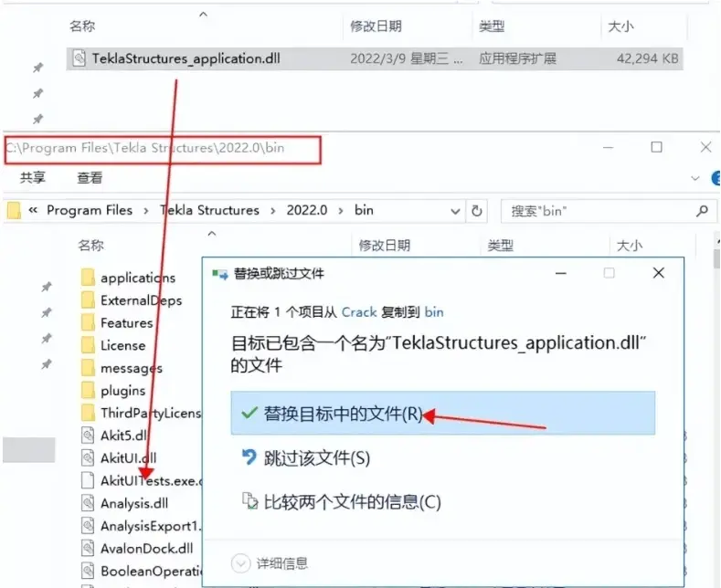Select the AnalysisExport1 file

click(141, 525)
